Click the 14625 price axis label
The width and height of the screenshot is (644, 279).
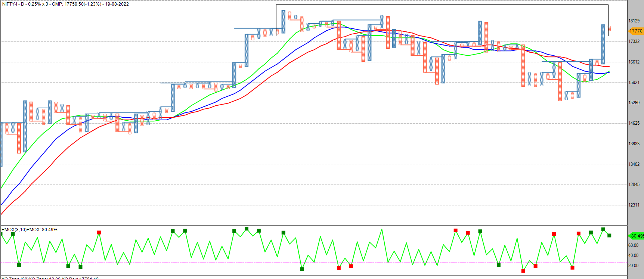tap(634, 123)
